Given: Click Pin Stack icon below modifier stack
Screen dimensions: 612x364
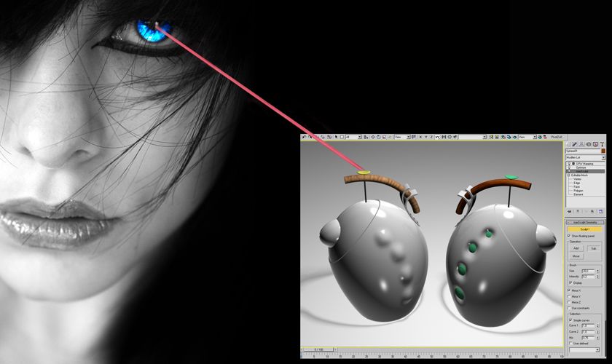Looking at the screenshot, I should (570, 211).
